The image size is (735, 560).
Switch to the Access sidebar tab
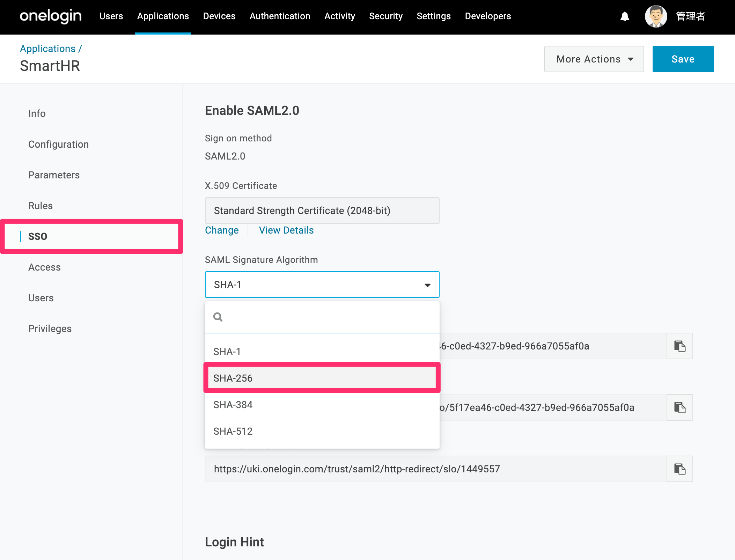(44, 267)
